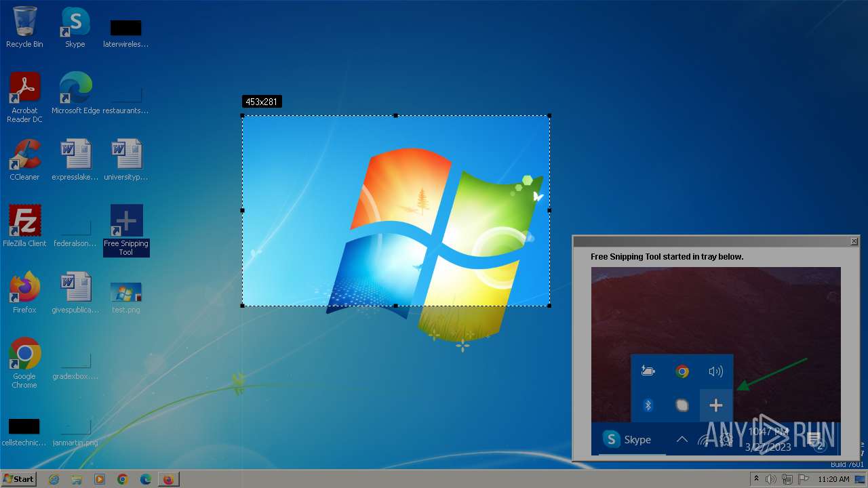Open Internet Explorer from the taskbar
The width and height of the screenshot is (868, 488).
(54, 479)
